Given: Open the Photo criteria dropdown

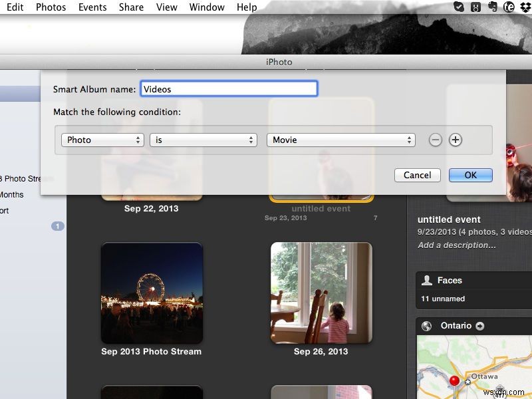Looking at the screenshot, I should (x=102, y=140).
